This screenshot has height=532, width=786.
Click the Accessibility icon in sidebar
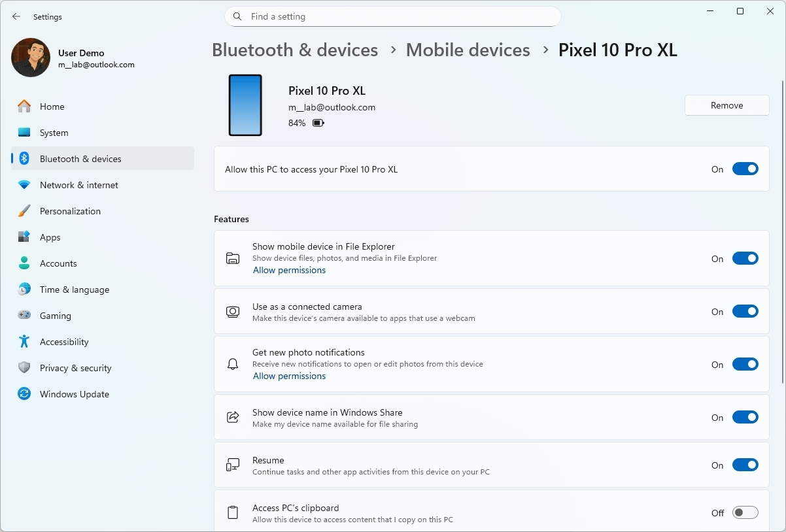(25, 341)
